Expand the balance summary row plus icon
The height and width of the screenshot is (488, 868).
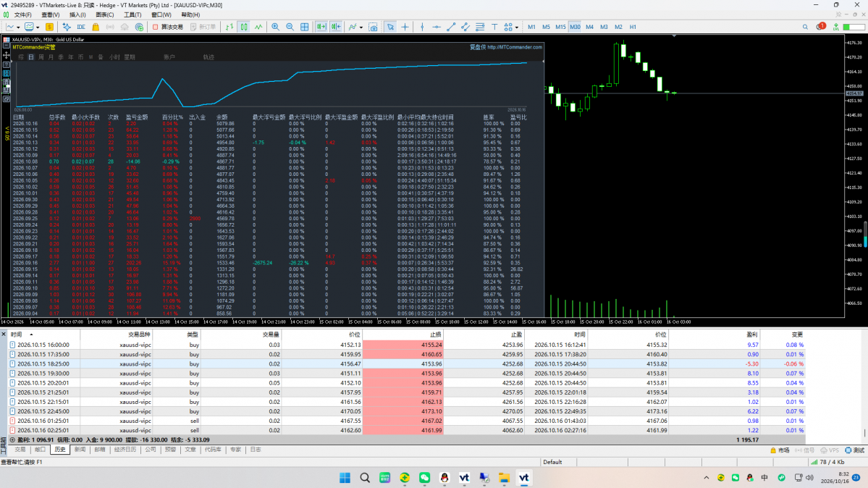click(x=12, y=439)
